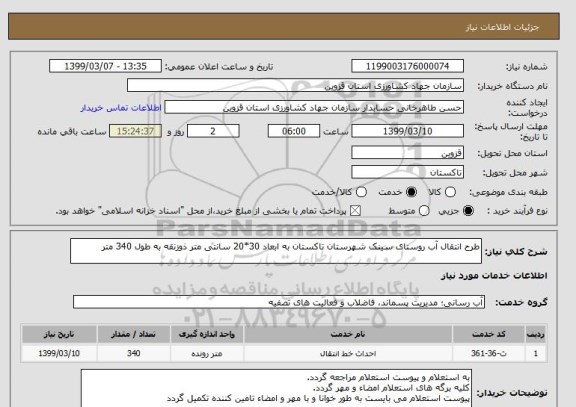The height and width of the screenshot is (407, 576).
Task: Click the نوع فرآیند خرید label
Action: tap(517, 211)
